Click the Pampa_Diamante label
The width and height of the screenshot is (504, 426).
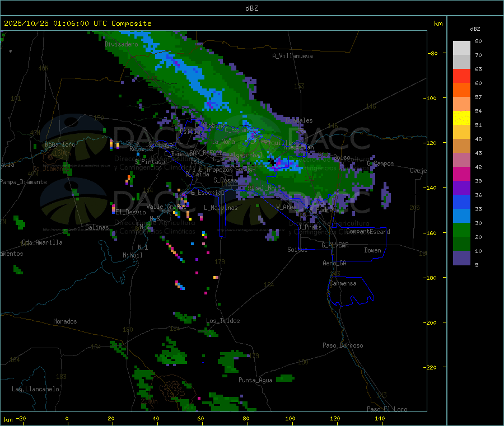tap(24, 182)
